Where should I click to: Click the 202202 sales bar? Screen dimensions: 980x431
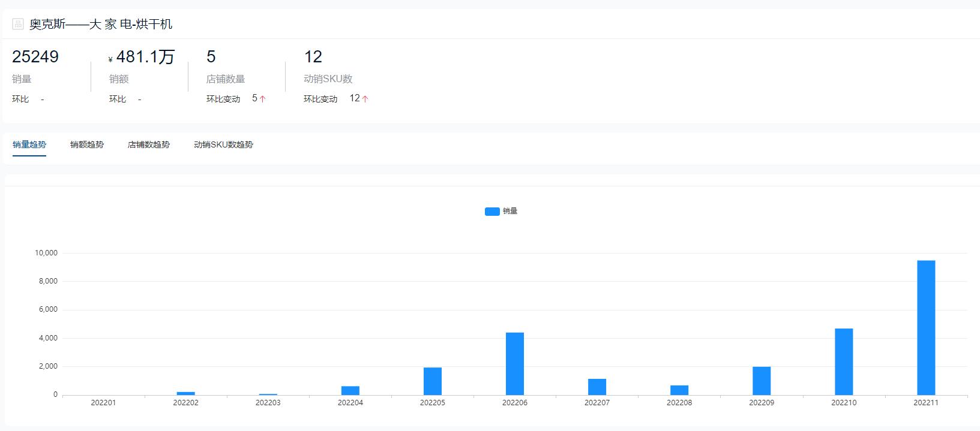pyautogui.click(x=186, y=393)
